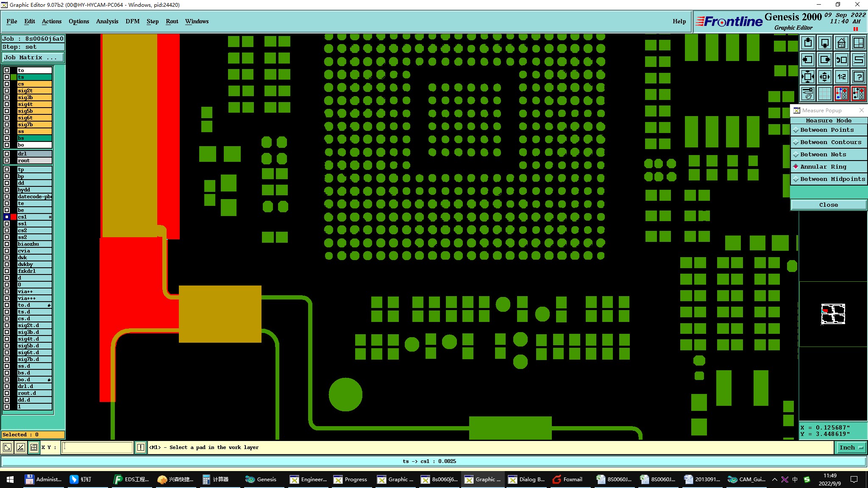This screenshot has height=488, width=868.
Task: Click Close in the Measure Popup
Action: [x=828, y=205]
